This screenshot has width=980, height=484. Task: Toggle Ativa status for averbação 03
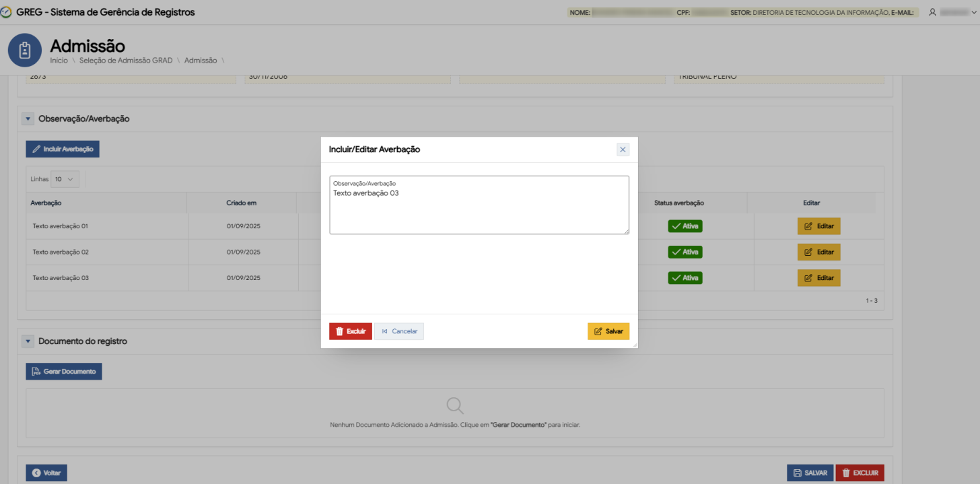coord(685,277)
